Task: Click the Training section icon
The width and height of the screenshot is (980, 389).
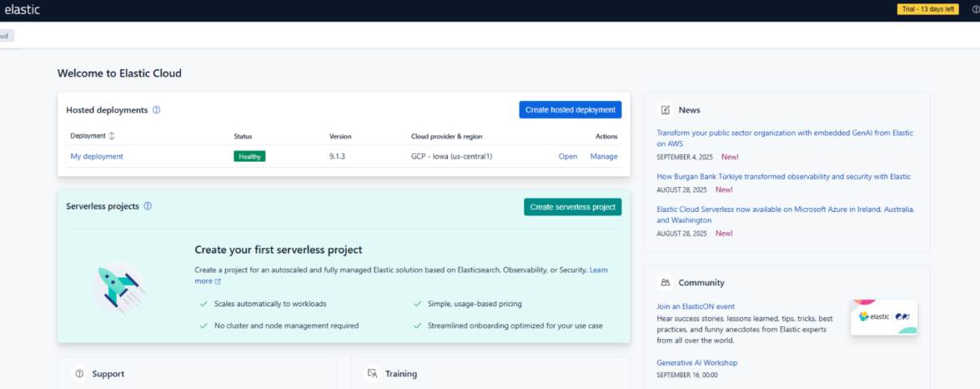Action: [x=372, y=374]
